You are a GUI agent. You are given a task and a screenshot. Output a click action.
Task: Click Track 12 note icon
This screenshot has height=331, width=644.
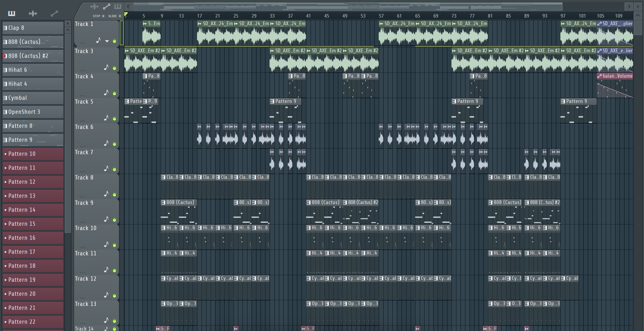106,295
